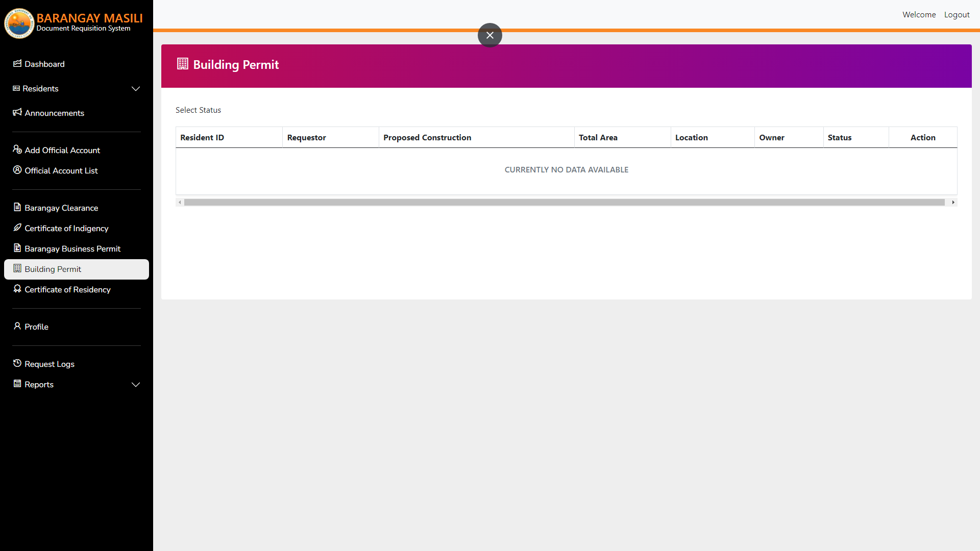The height and width of the screenshot is (551, 980).
Task: Open the Profile page
Action: tap(36, 327)
